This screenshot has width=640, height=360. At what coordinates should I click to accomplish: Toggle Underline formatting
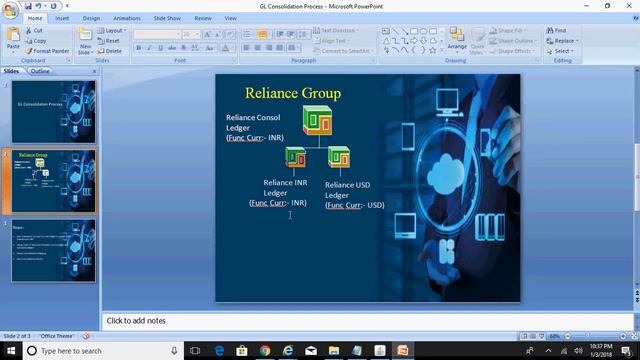(160, 48)
